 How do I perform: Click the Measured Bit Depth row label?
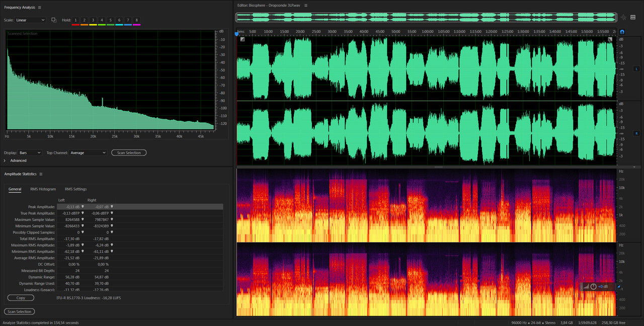[39, 271]
